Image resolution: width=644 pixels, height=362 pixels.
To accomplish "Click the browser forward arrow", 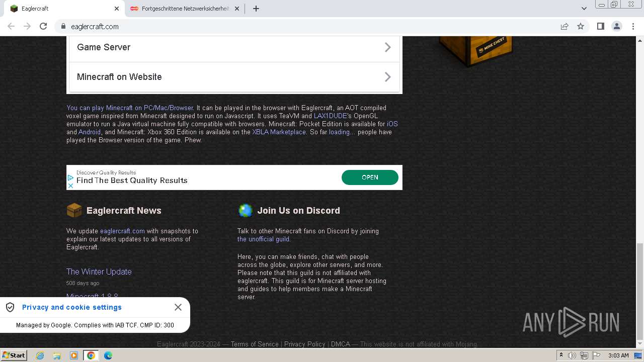I will point(27,26).
